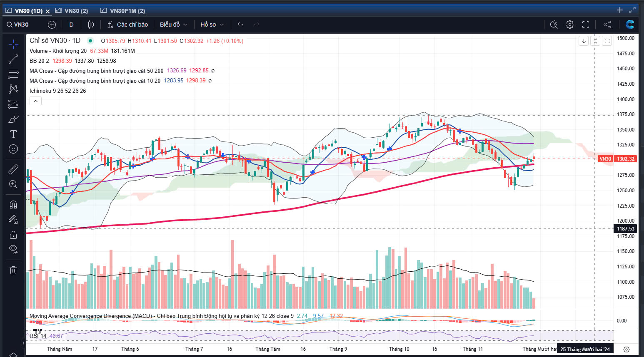
Task: Click the add symbol plus button
Action: pos(52,25)
